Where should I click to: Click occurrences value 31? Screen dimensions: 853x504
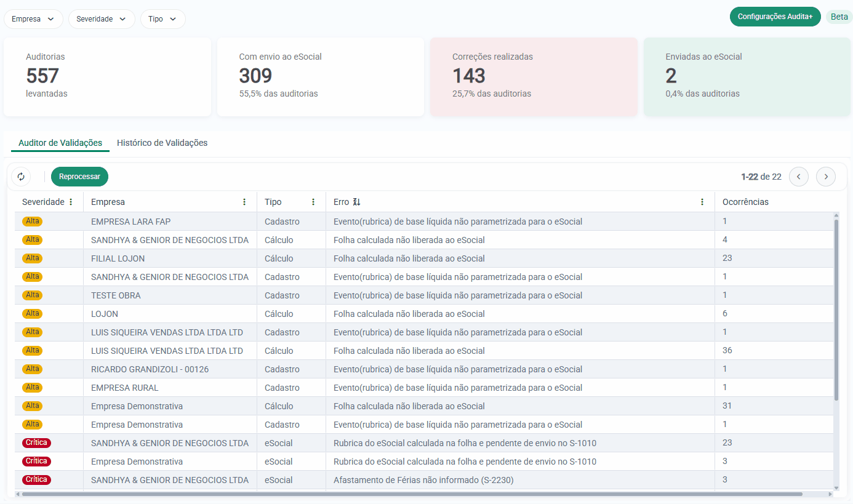[727, 406]
